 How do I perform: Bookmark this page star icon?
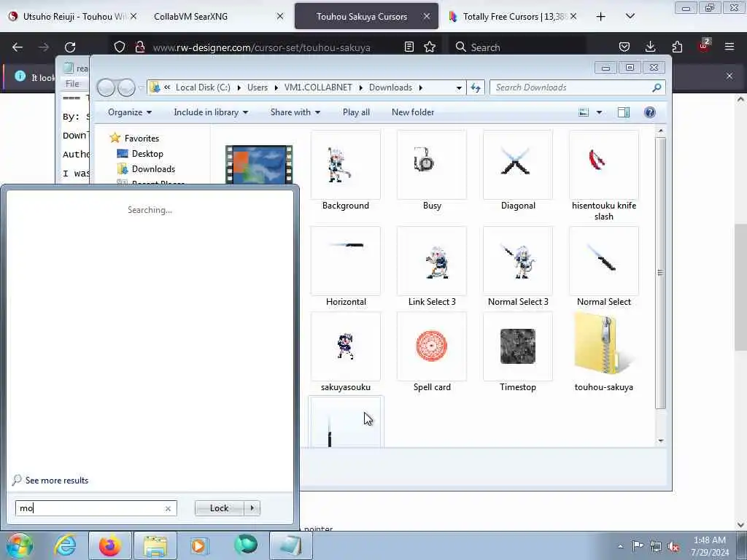click(x=430, y=47)
